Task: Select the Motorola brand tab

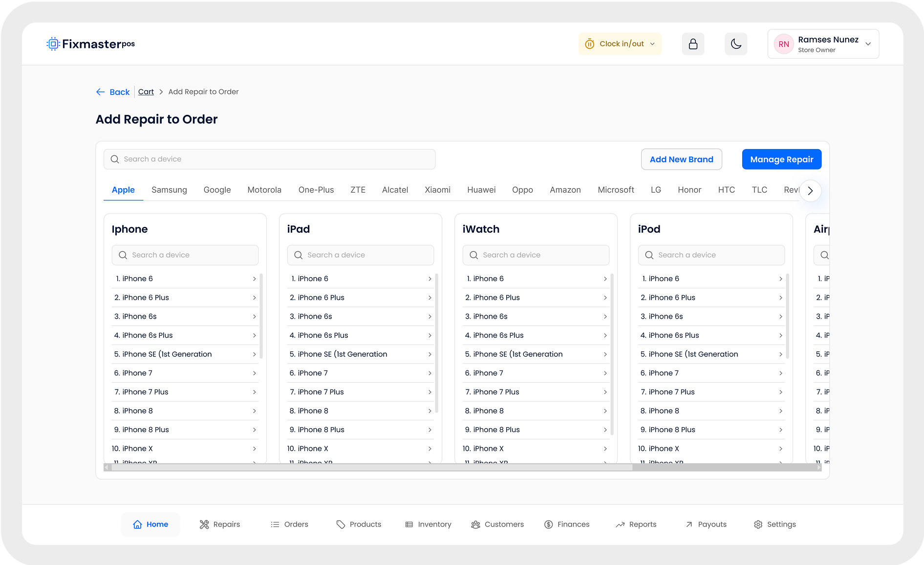Action: (x=264, y=190)
